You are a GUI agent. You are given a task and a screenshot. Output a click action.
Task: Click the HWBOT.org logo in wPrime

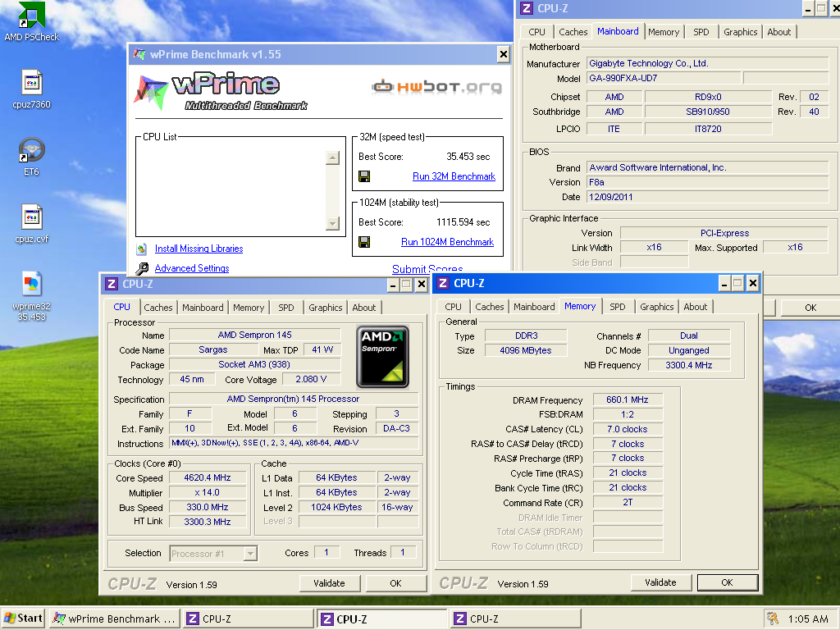coord(436,87)
